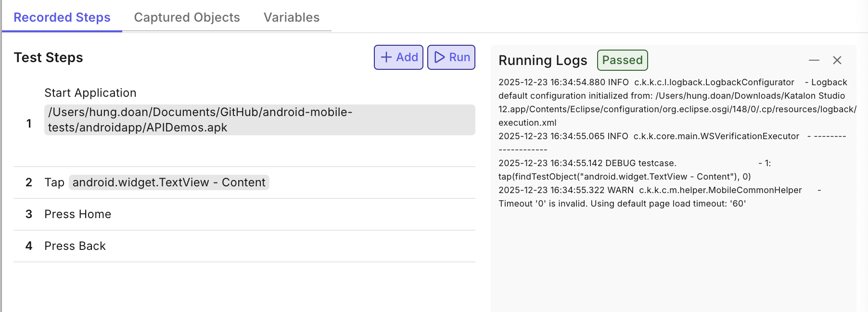Click the DEBUG testcase log entry
This screenshot has width=868, height=312.
click(x=587, y=163)
